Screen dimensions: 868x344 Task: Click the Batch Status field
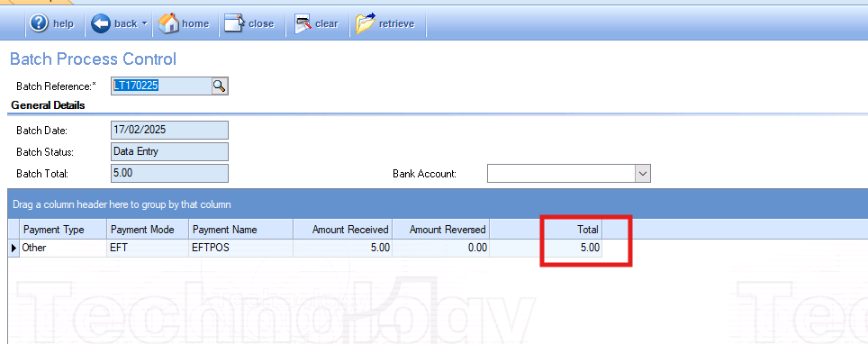(x=169, y=151)
